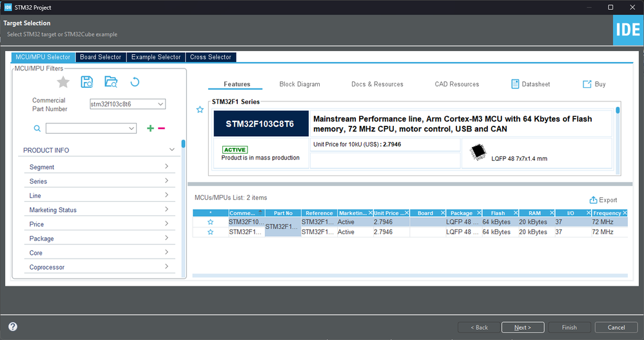Click the Export icon above the MCU list
644x340 pixels.
tap(593, 200)
